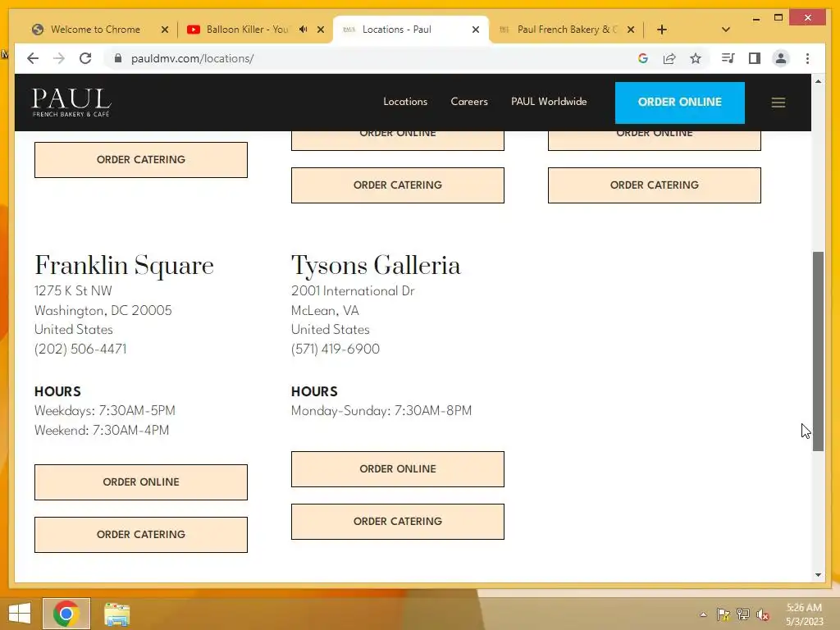Click the network icon in system tray
This screenshot has height=630, width=840.
click(x=743, y=614)
